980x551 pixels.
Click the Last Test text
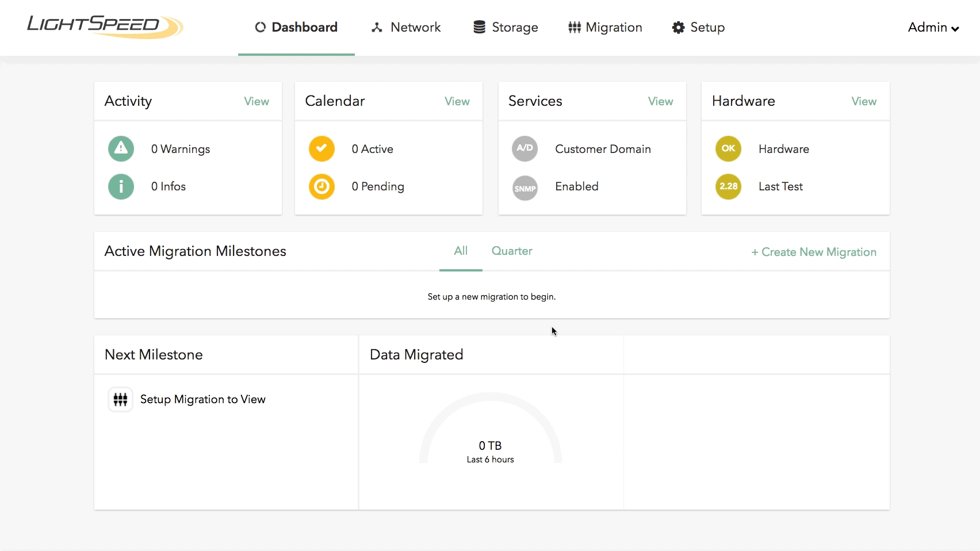[780, 186]
